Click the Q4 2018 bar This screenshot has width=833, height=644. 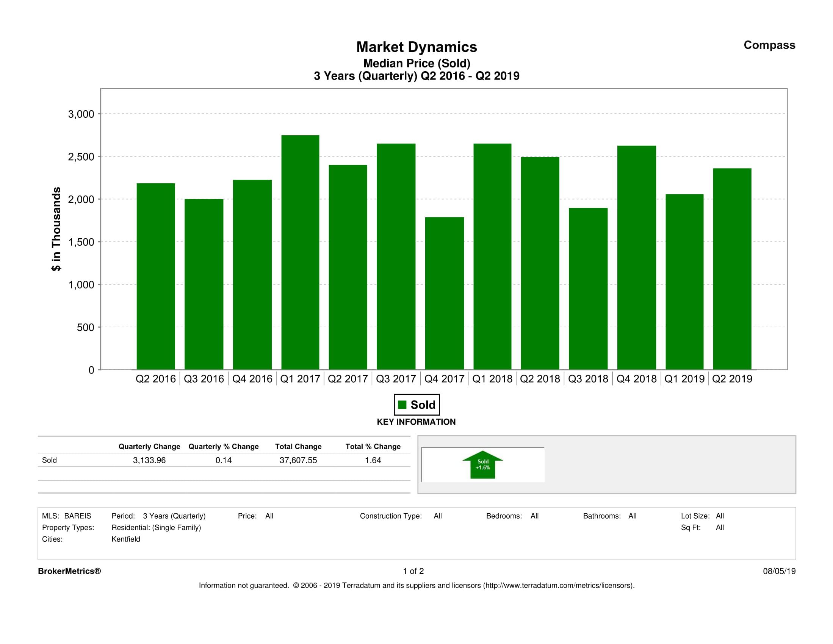click(636, 257)
